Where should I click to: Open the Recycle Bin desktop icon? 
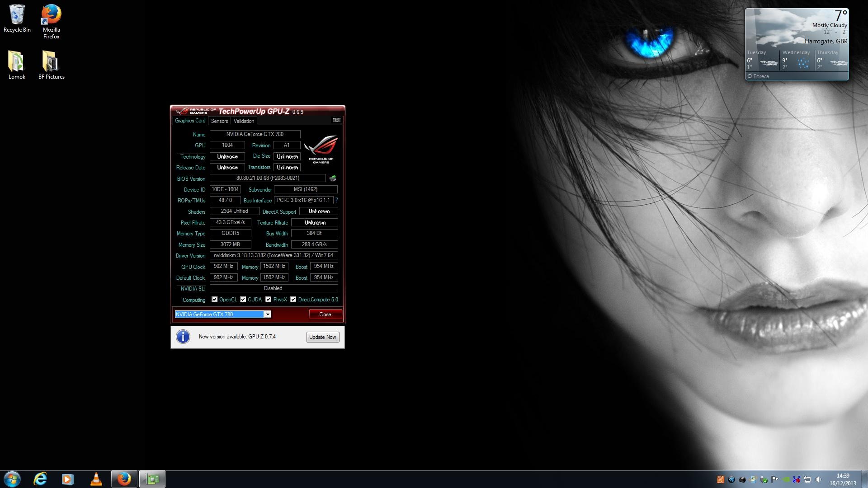tap(17, 19)
